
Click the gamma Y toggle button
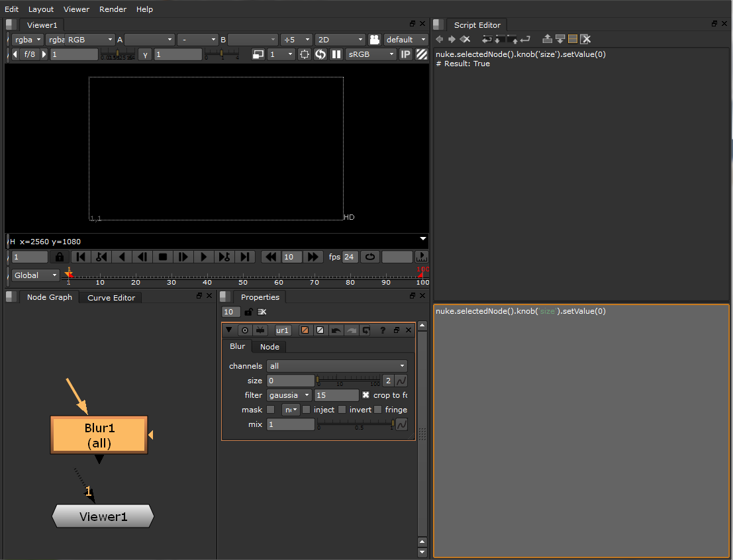[x=146, y=54]
